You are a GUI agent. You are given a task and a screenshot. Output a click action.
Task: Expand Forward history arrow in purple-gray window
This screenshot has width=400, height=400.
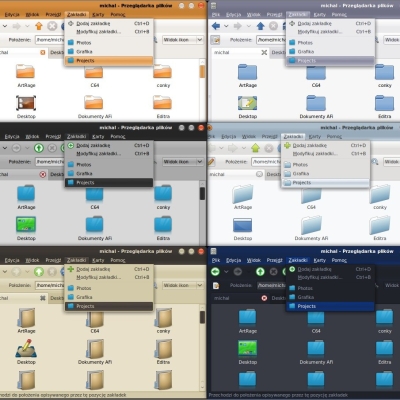point(248,26)
